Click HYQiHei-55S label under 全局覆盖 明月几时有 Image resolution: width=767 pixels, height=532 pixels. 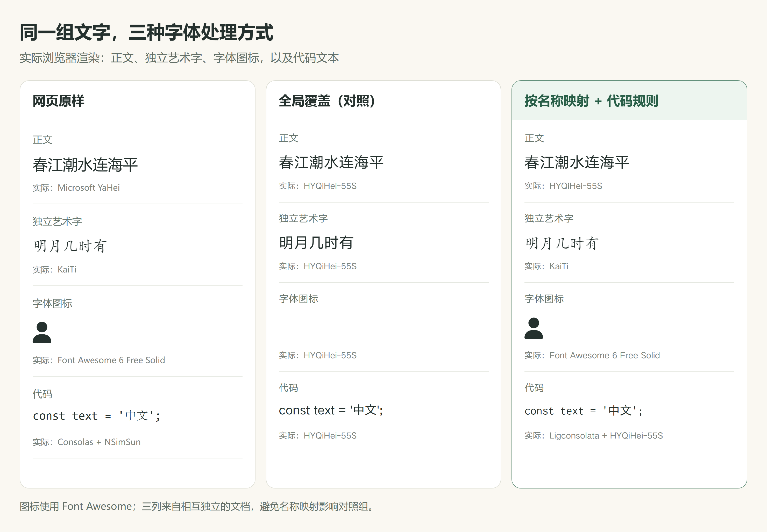[x=318, y=266]
